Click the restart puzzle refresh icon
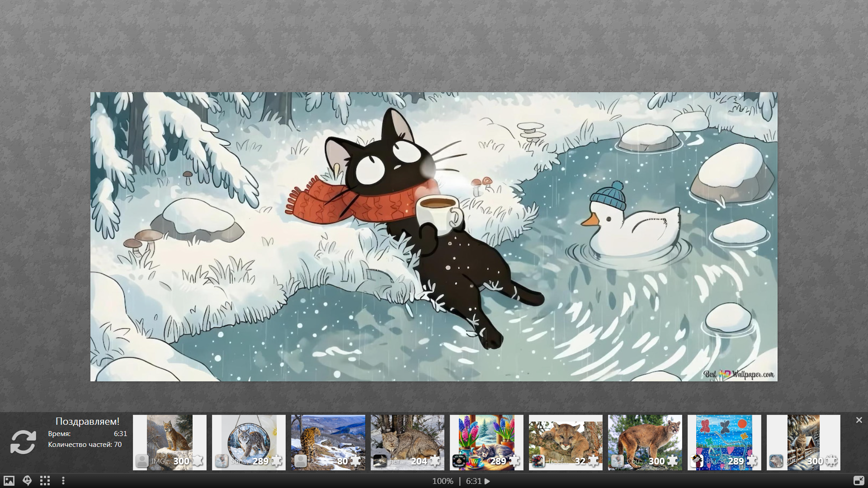This screenshot has height=488, width=868. click(23, 441)
